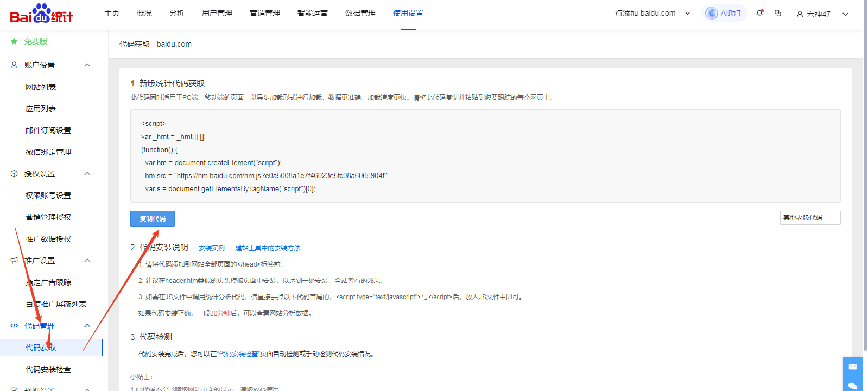This screenshot has width=868, height=391.
Task: Open the site selector 待添加-baidu.com dropdown
Action: click(x=652, y=13)
